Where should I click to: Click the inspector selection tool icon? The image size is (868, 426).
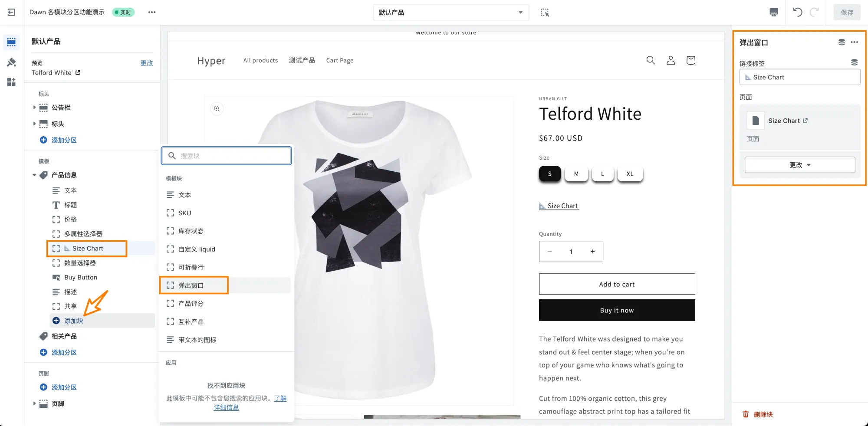tap(545, 12)
